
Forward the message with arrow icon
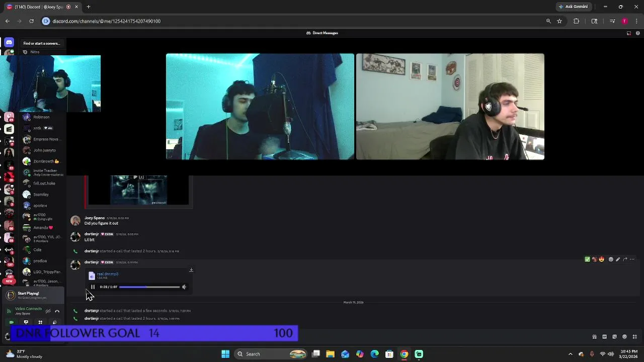(x=625, y=259)
